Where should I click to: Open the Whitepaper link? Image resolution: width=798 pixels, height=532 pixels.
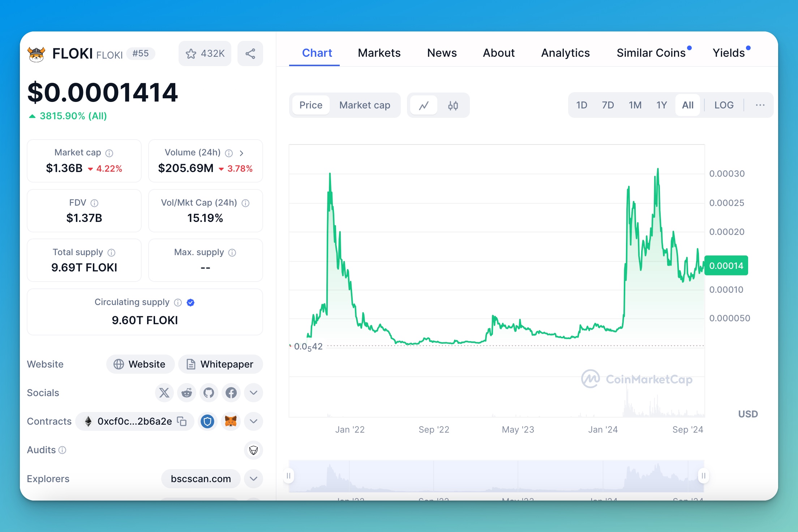[220, 364]
